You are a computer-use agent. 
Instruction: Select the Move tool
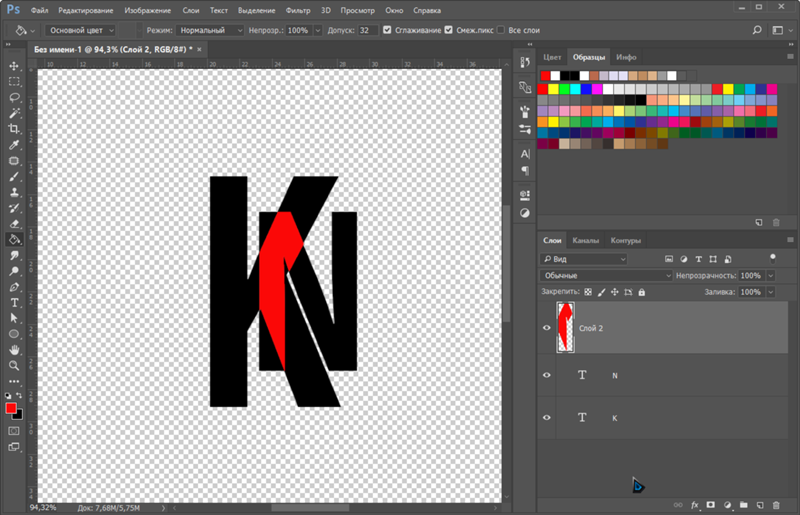click(14, 65)
